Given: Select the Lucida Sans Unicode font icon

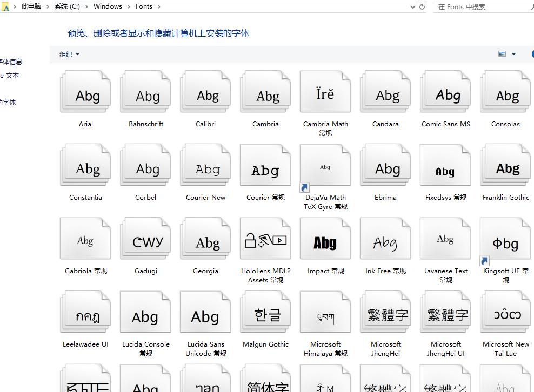Looking at the screenshot, I should point(206,312).
